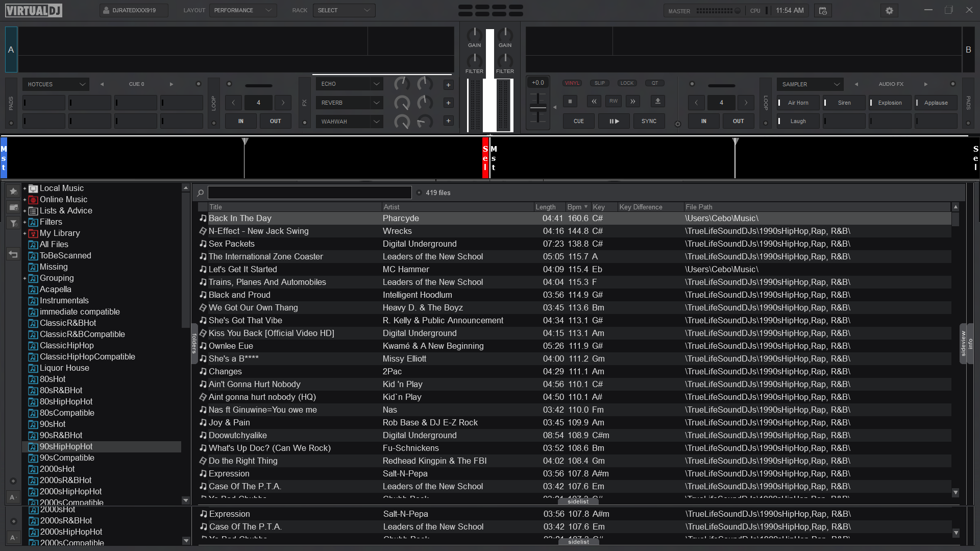
Task: Click deck B play/pause button
Action: (615, 121)
